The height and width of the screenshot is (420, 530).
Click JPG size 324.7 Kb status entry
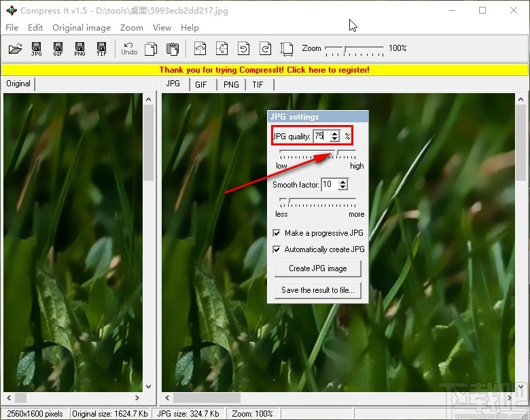pos(188,414)
